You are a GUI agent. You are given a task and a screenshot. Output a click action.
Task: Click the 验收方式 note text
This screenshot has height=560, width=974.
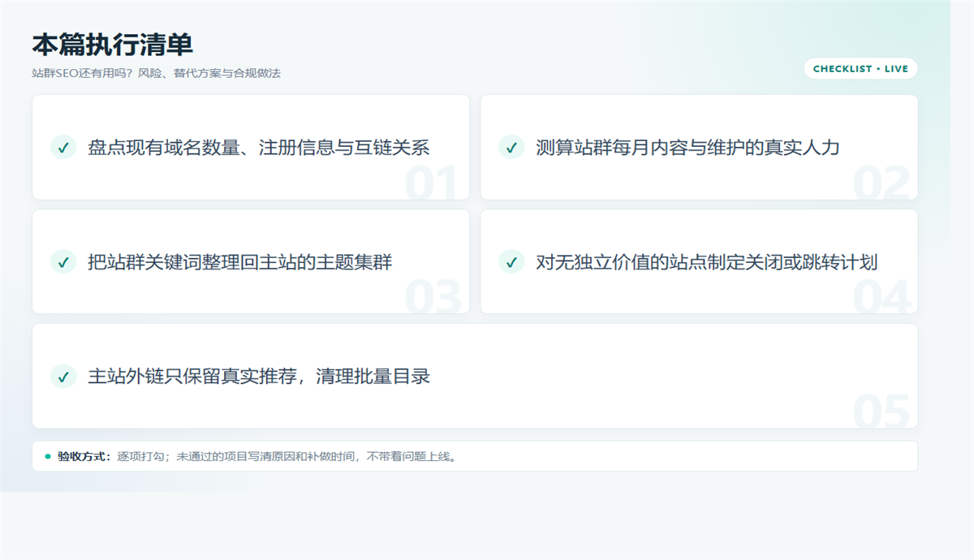pyautogui.click(x=257, y=456)
